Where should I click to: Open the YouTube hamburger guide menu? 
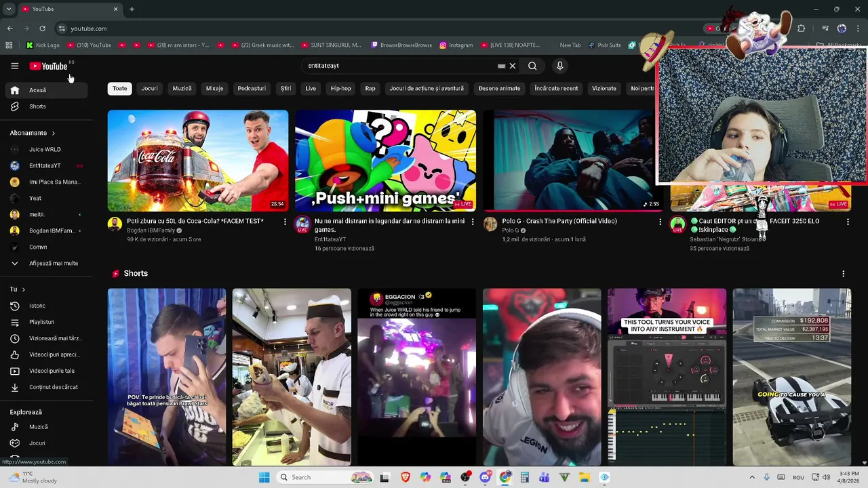[14, 66]
